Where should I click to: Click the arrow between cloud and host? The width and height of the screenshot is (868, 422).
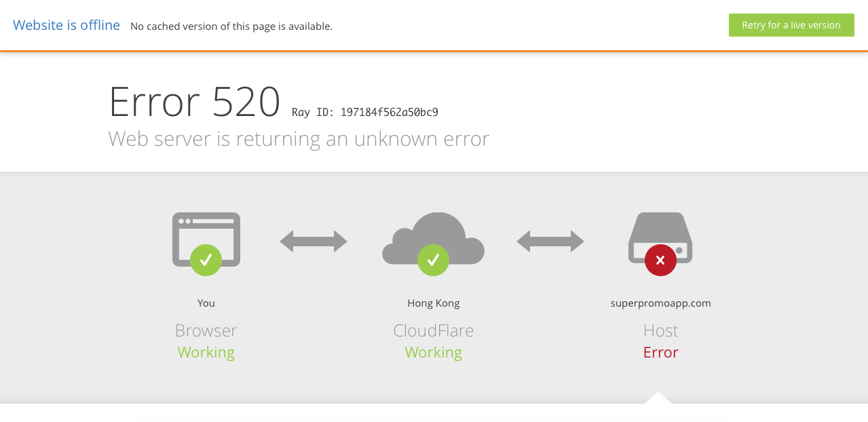[550, 241]
